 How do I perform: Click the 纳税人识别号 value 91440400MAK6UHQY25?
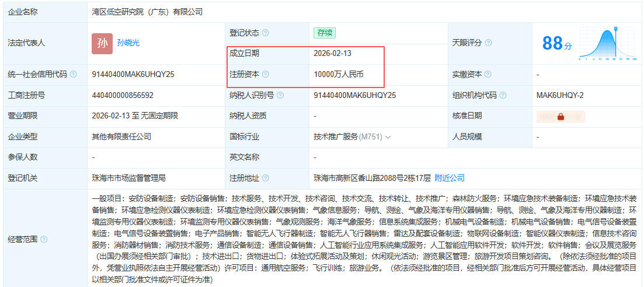click(355, 95)
